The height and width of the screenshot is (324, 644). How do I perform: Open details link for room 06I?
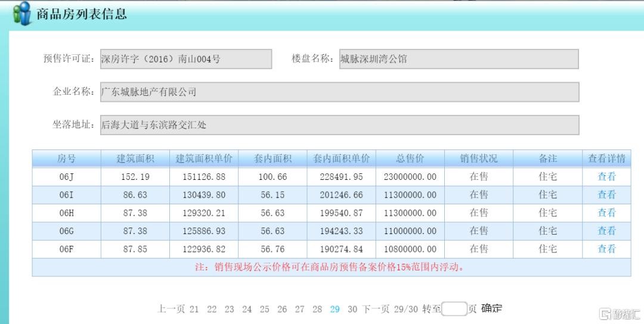click(x=606, y=195)
